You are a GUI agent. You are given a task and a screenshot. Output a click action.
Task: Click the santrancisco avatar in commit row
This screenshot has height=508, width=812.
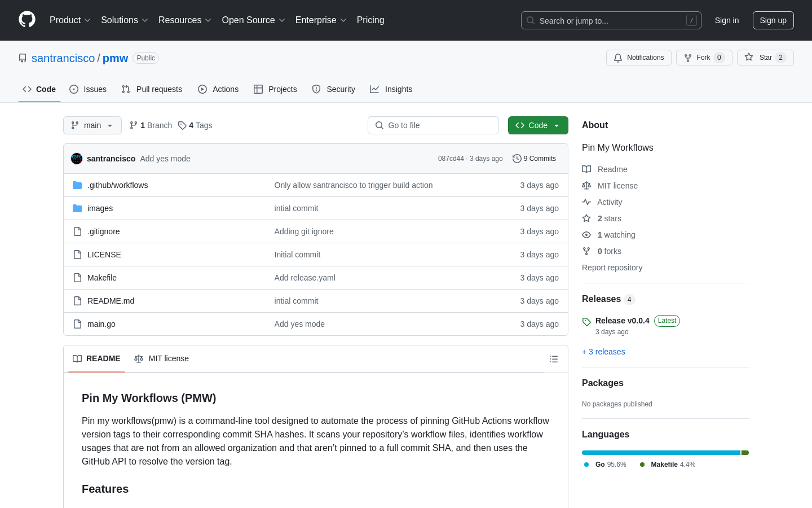coord(77,159)
